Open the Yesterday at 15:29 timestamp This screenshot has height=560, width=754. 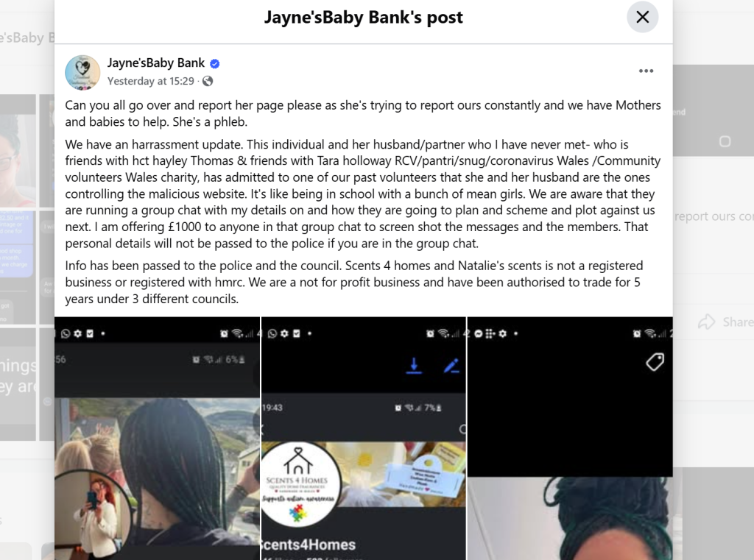coord(150,81)
